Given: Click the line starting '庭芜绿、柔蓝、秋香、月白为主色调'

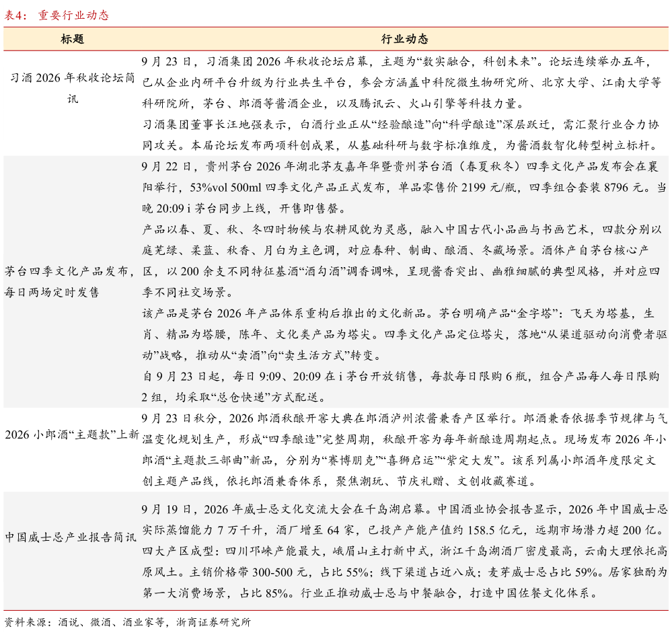Looking at the screenshot, I should click(395, 250).
